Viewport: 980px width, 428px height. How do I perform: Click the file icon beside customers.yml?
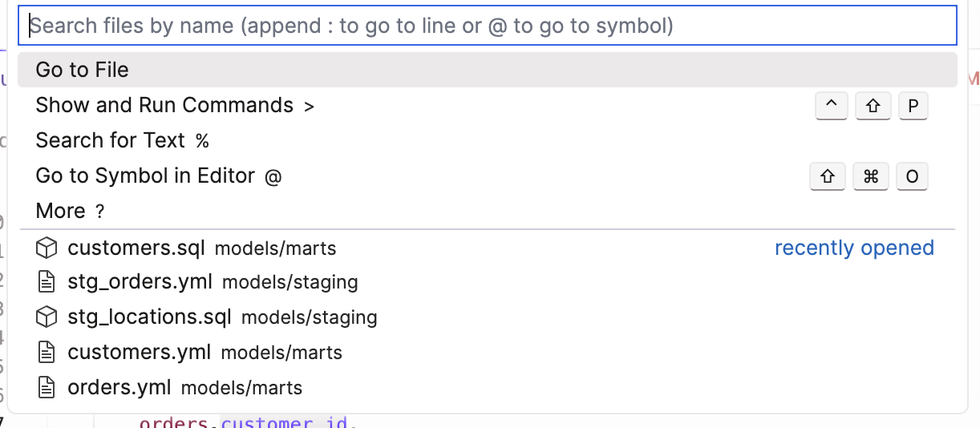click(x=47, y=352)
